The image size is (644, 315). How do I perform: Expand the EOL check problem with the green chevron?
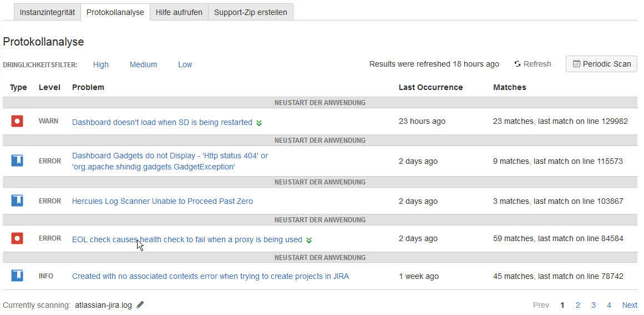click(x=309, y=240)
